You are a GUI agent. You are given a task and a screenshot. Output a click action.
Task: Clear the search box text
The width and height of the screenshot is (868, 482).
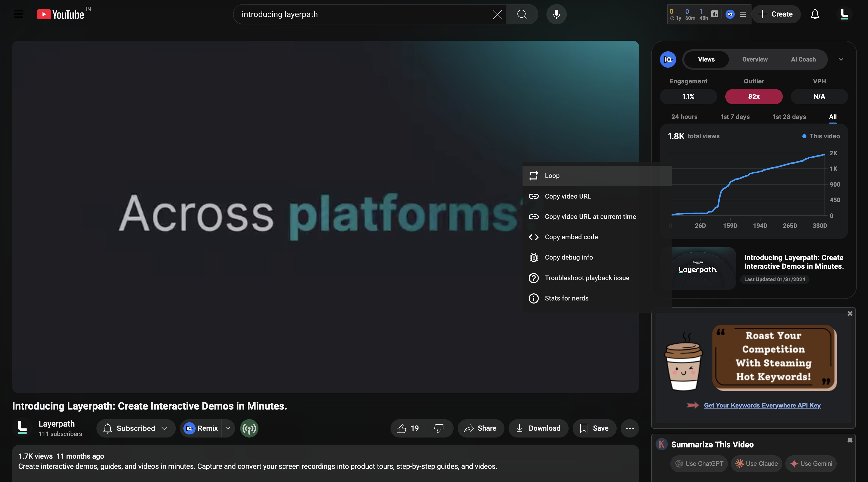pyautogui.click(x=497, y=14)
